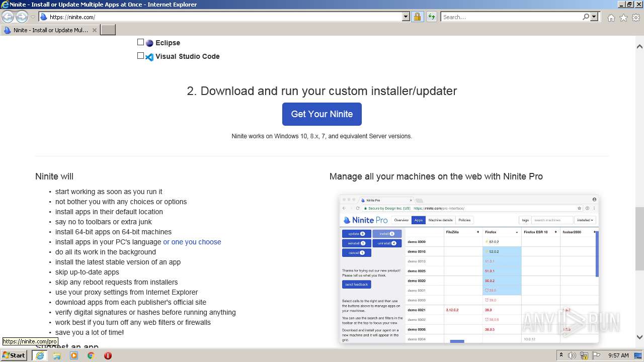Click 'Manage all your machines' Ninite Pro heading
644x362 pixels.
436,176
